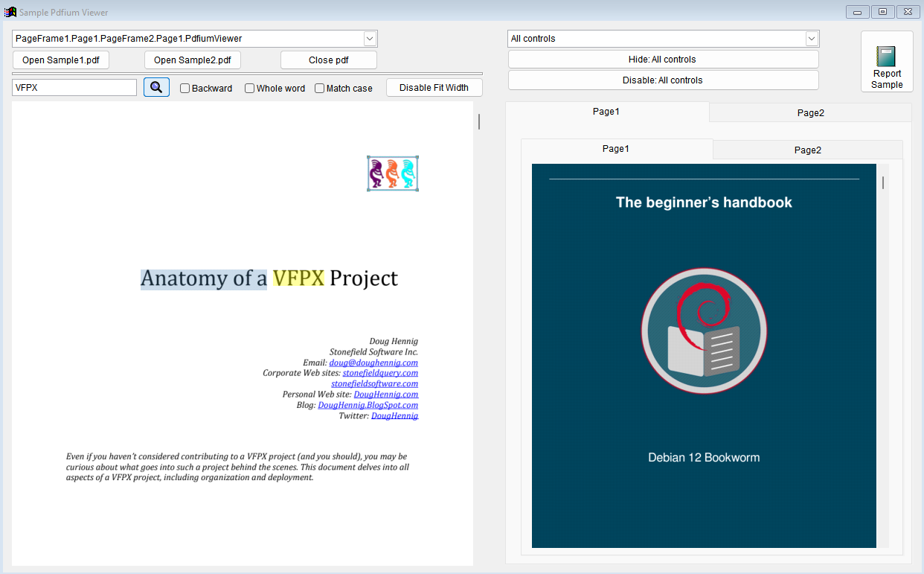The image size is (924, 574).
Task: Click the selected 'Anatomy of a' text
Action: 204,278
